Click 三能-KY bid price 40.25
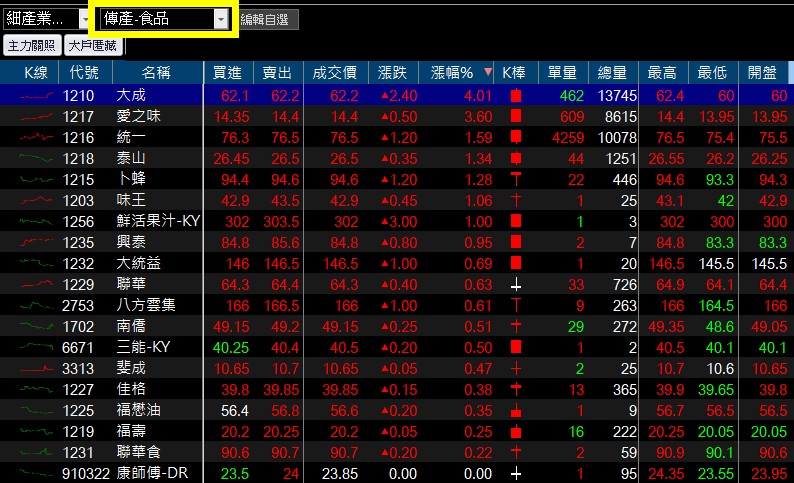 click(231, 348)
